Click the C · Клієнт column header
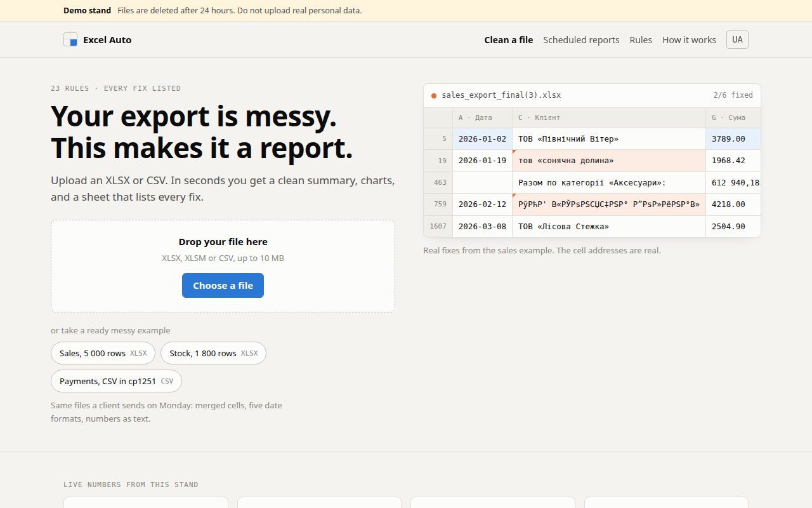Image resolution: width=812 pixels, height=508 pixels. [609, 117]
